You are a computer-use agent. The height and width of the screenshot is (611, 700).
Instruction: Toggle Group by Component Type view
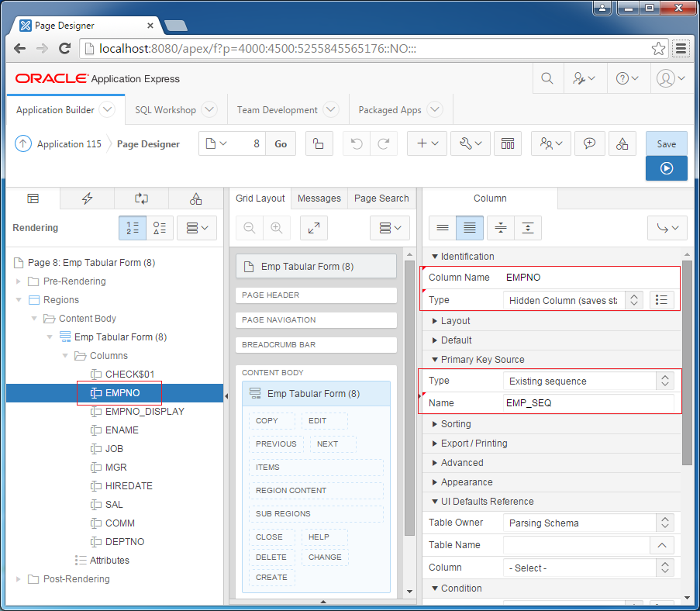tap(160, 228)
